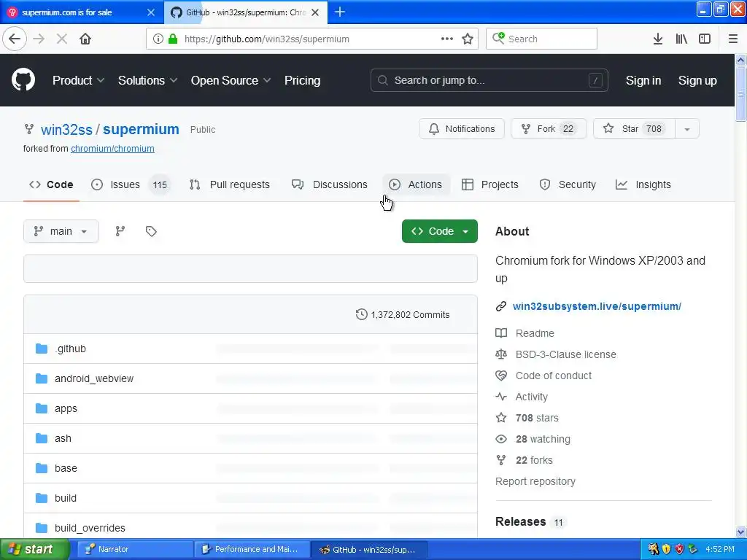Bookmark this page with the star icon
This screenshot has width=747, height=560.
point(468,39)
